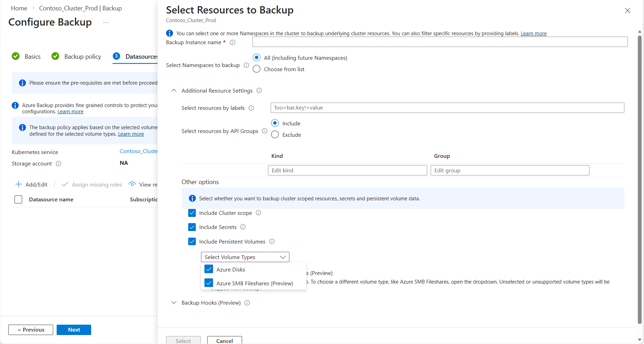The width and height of the screenshot is (644, 344).
Task: Switch to the Basics step tab
Action: (x=32, y=57)
